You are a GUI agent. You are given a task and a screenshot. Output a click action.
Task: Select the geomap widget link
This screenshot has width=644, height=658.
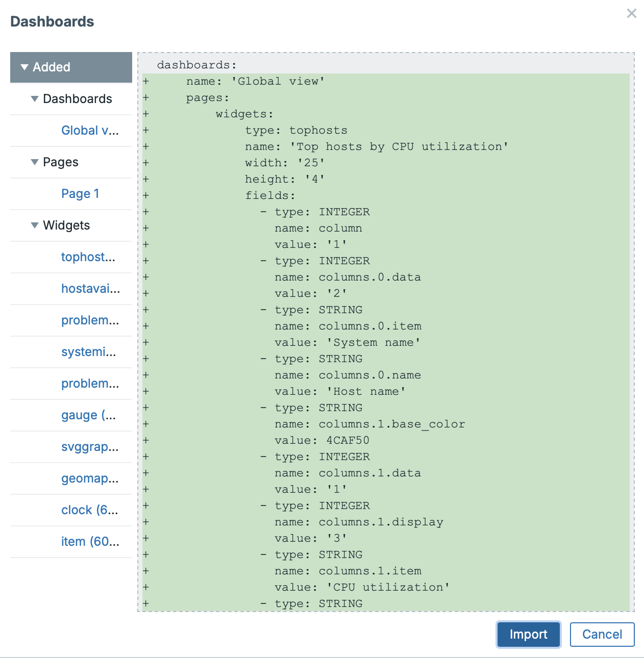(x=90, y=478)
